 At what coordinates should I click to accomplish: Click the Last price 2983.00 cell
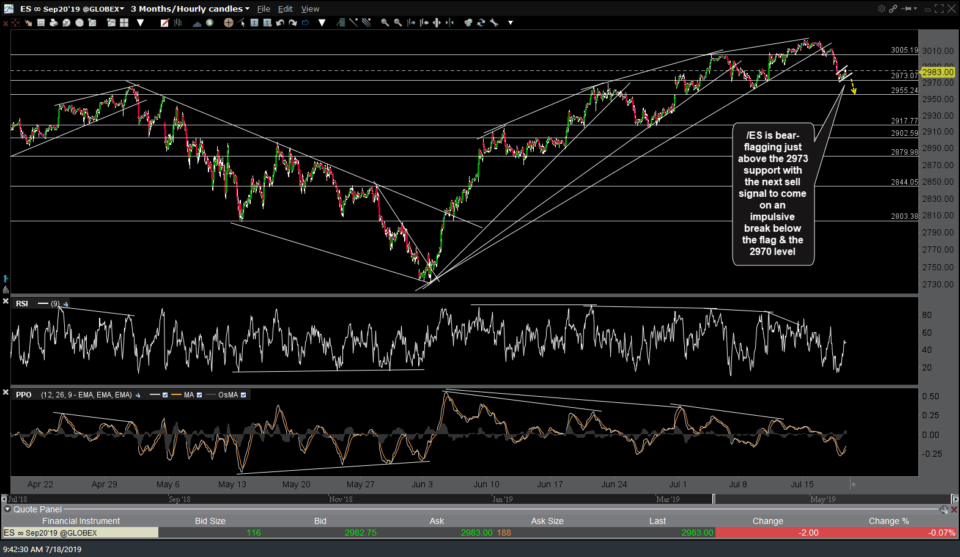[697, 533]
